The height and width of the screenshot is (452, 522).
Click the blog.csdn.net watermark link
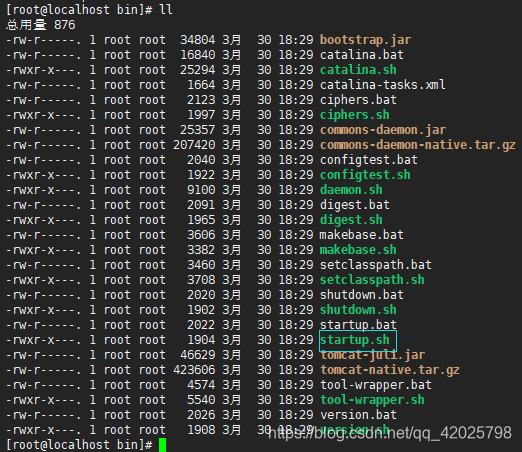click(390, 433)
